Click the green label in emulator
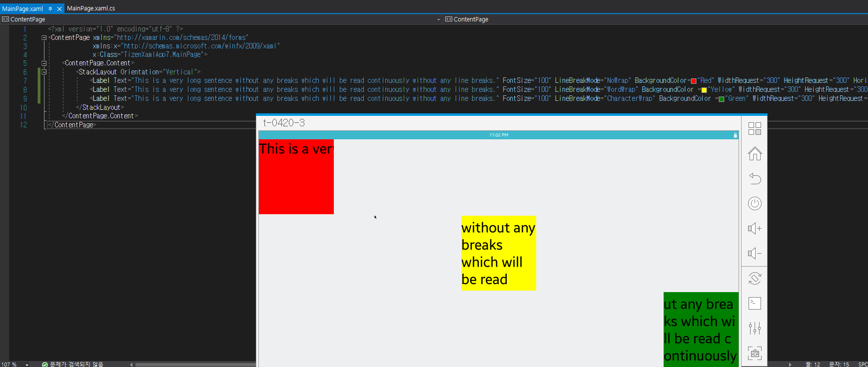 coord(701,330)
